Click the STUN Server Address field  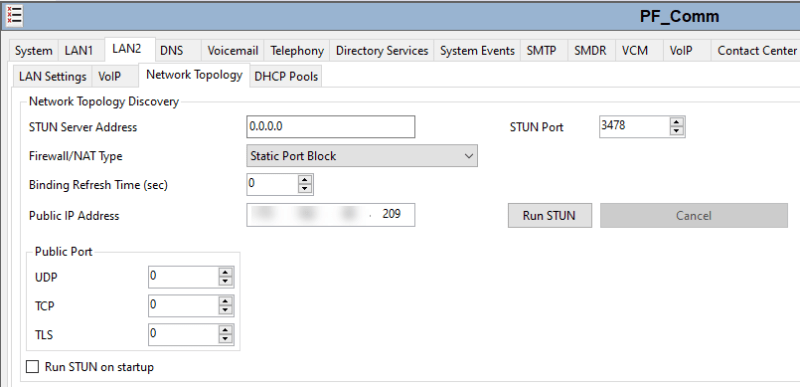331,126
